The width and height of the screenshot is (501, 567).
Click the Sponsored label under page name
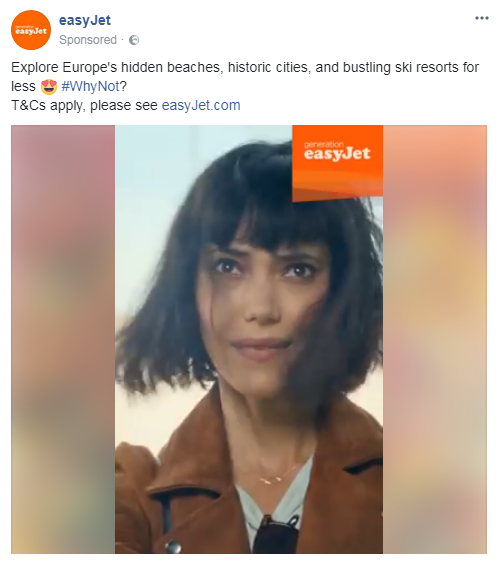click(x=88, y=40)
